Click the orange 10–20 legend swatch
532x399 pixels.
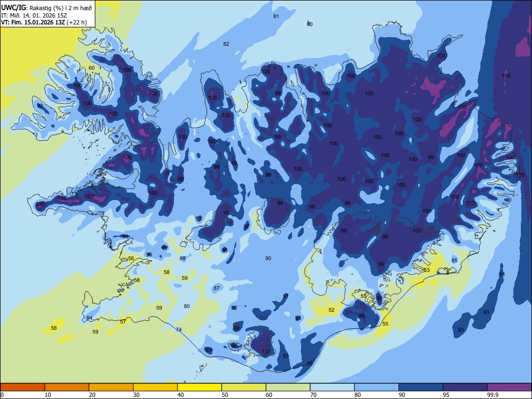tap(67, 387)
